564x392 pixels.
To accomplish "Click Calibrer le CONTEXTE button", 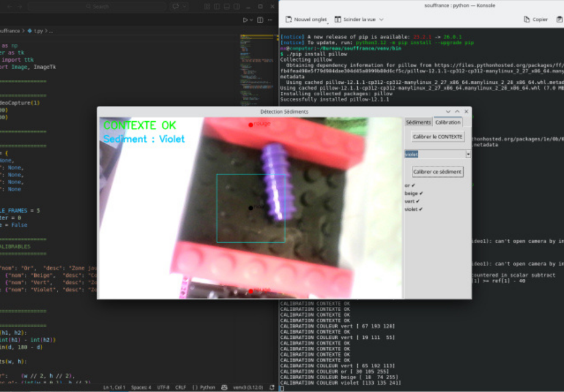I will (x=438, y=136).
